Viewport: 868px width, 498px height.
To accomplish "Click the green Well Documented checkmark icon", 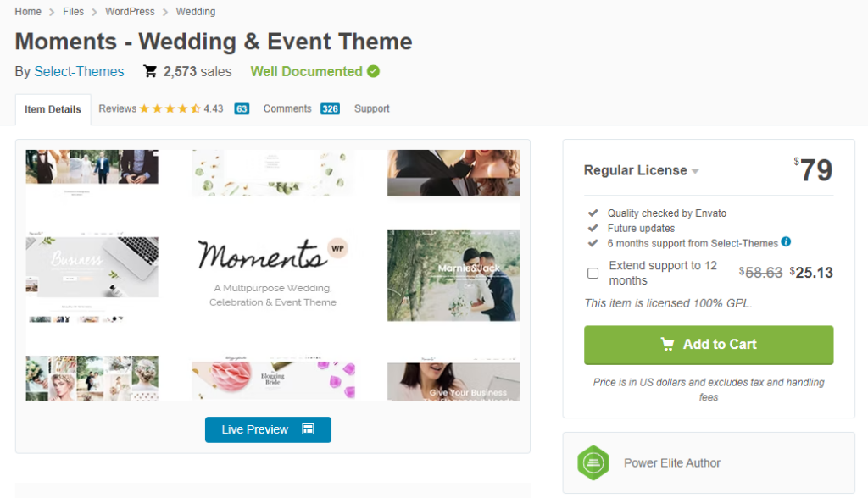I will pyautogui.click(x=374, y=72).
